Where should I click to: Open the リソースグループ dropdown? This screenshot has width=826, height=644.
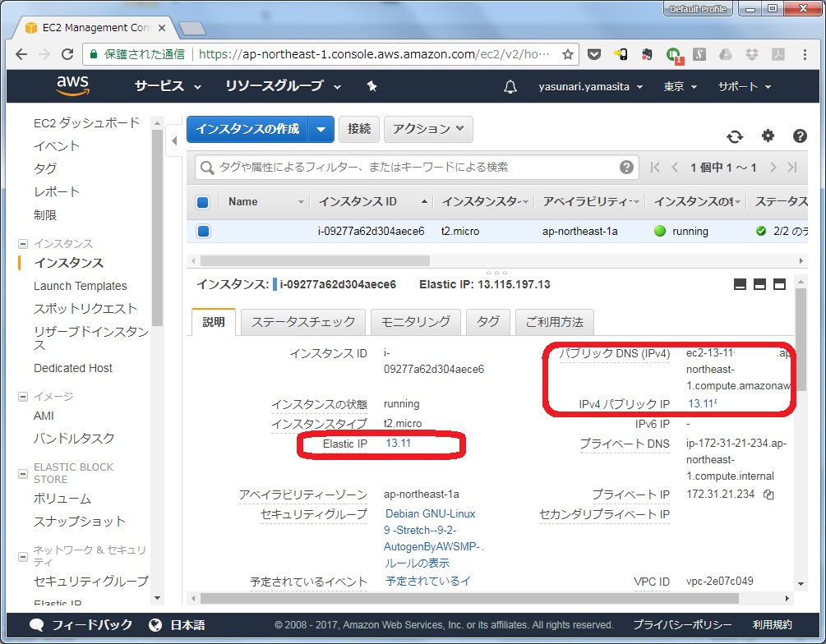pos(284,85)
